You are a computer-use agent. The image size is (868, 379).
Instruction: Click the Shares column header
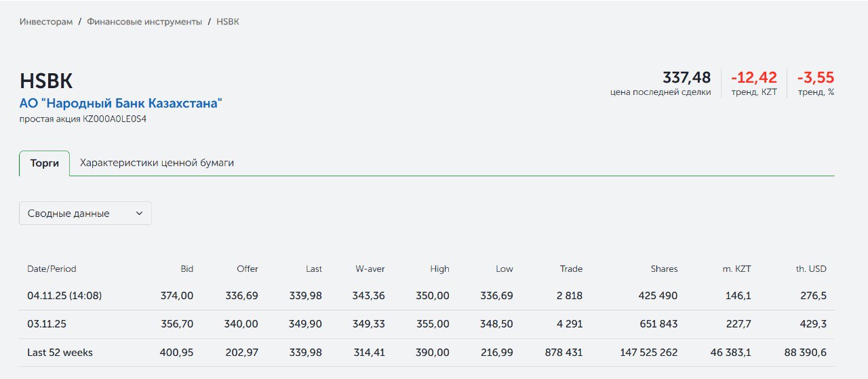(664, 269)
